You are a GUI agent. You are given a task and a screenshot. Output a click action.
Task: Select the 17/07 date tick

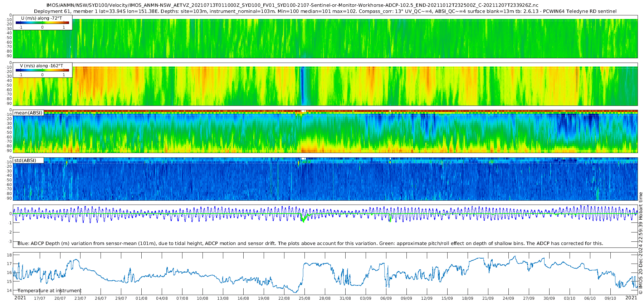[39, 298]
